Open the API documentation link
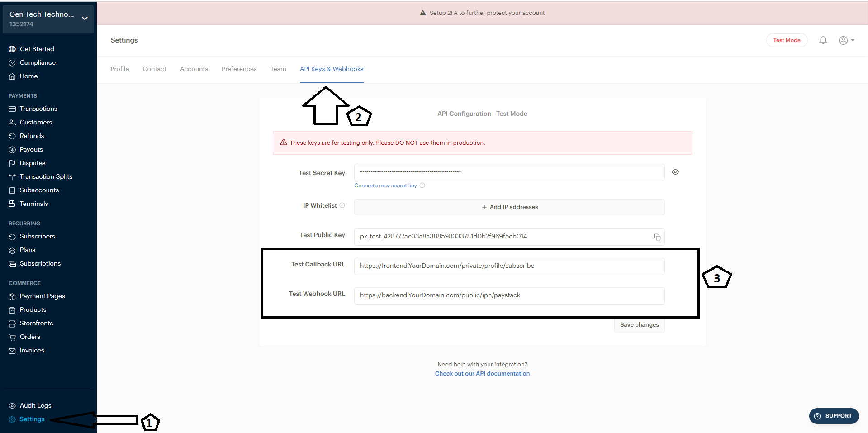The height and width of the screenshot is (433, 868). pos(482,374)
